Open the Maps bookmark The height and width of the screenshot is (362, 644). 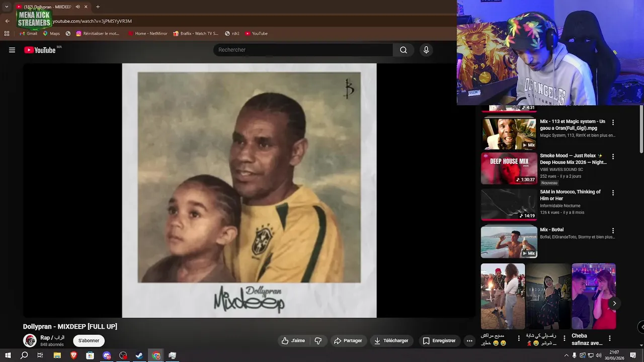click(x=51, y=34)
